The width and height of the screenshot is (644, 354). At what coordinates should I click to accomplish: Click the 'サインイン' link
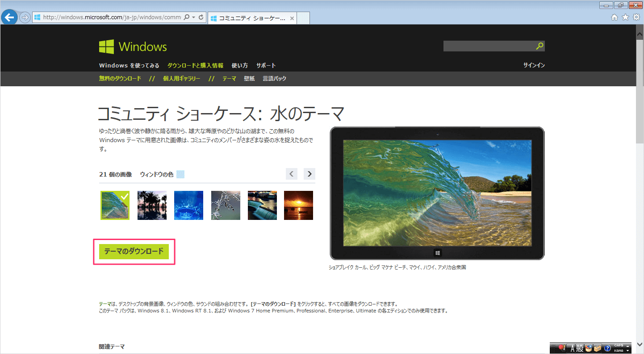click(x=534, y=65)
